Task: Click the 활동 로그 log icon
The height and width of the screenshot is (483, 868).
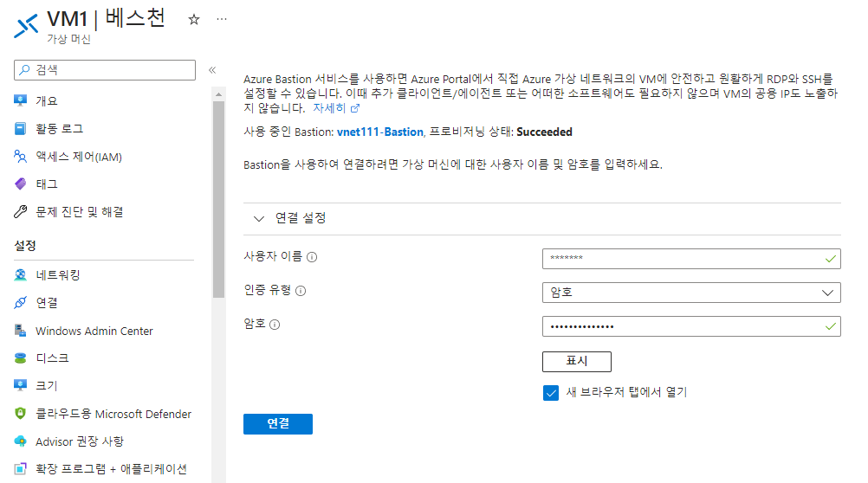Action: (x=21, y=129)
